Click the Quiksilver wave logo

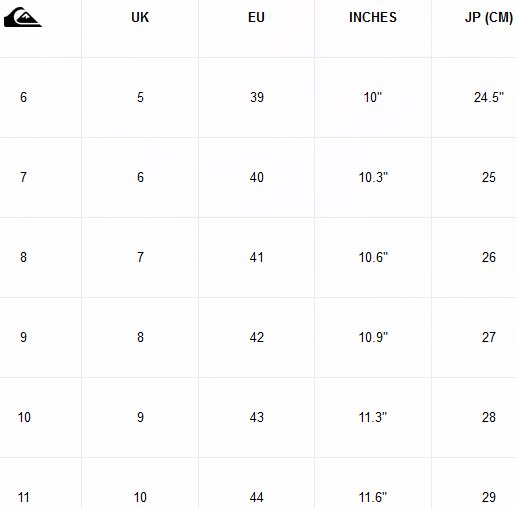(23, 17)
